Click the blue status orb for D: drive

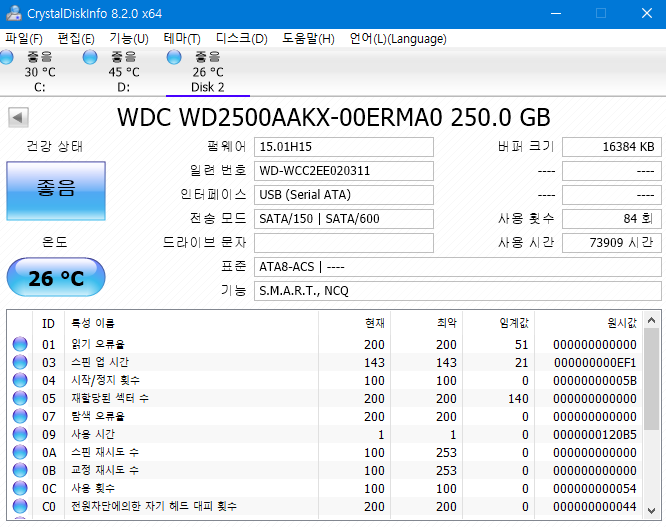tap(90, 57)
